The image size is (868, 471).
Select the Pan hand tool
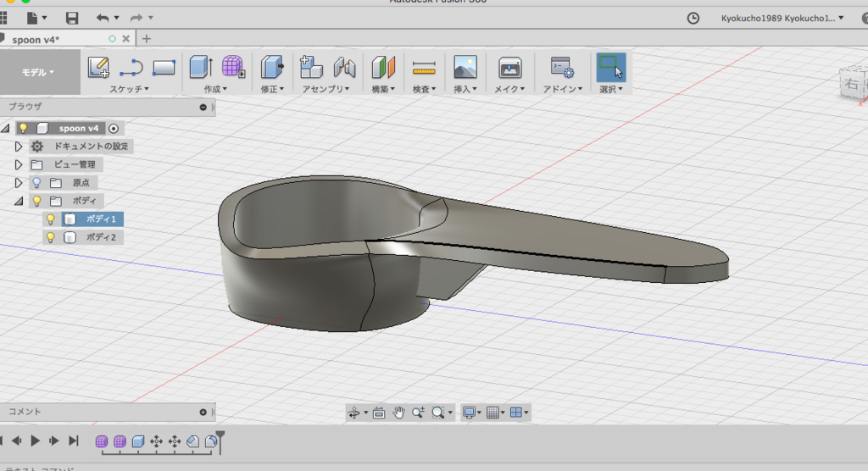[x=398, y=413]
